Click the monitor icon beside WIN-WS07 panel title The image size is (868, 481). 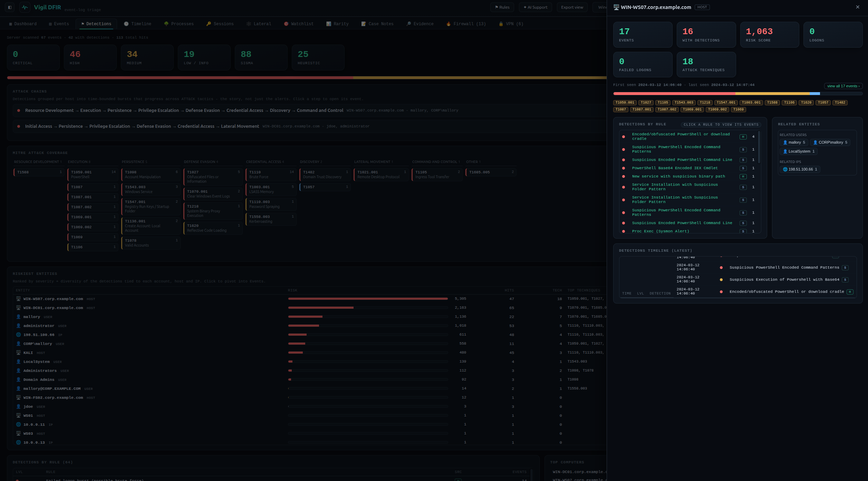coord(616,7)
